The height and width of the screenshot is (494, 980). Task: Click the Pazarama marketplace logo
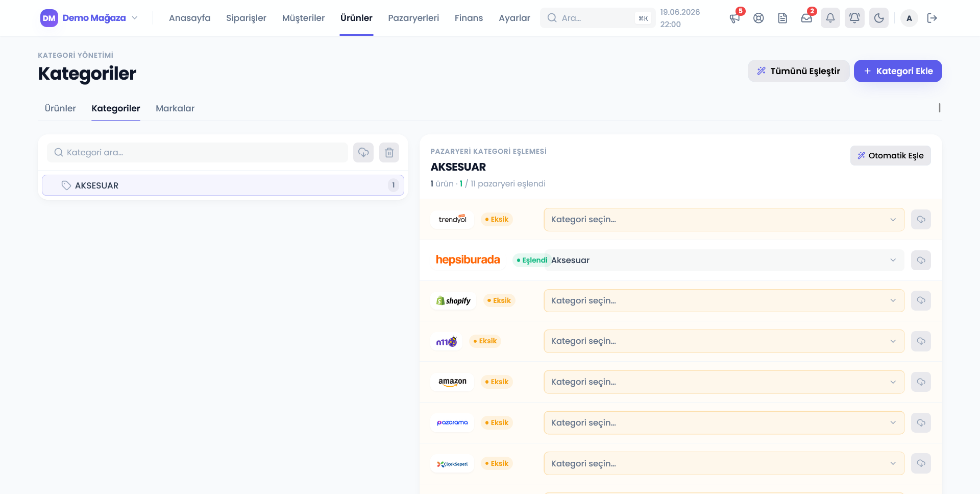click(452, 422)
